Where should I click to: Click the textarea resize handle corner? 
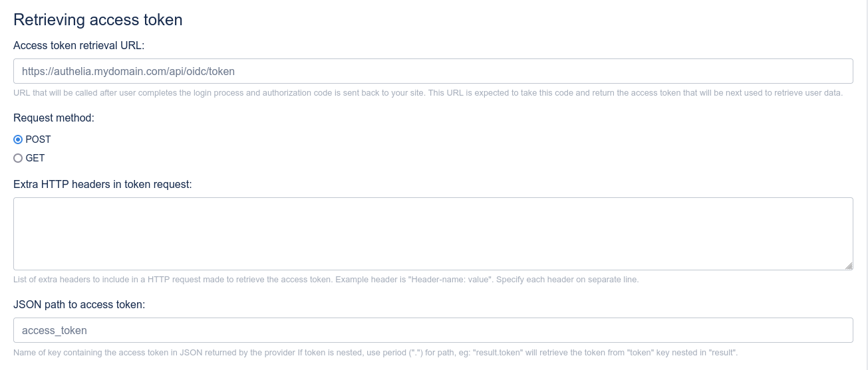(x=849, y=266)
